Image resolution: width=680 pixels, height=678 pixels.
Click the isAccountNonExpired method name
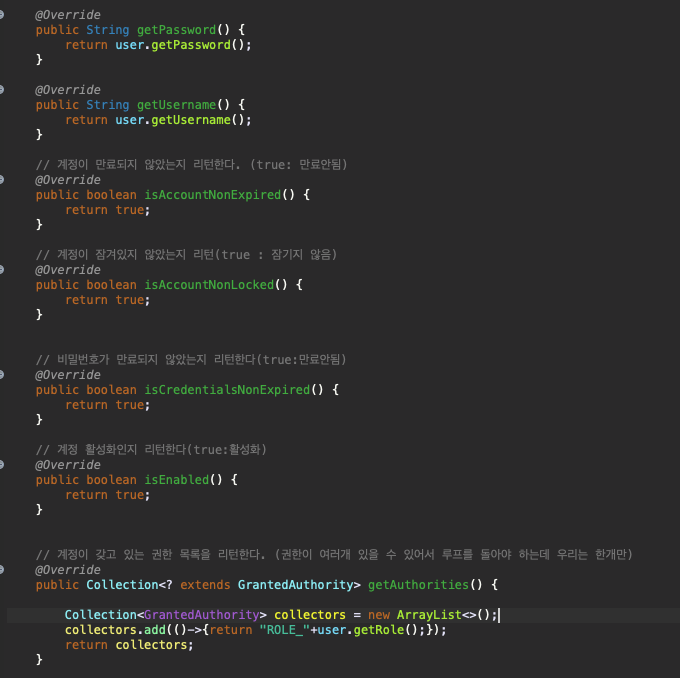[212, 195]
